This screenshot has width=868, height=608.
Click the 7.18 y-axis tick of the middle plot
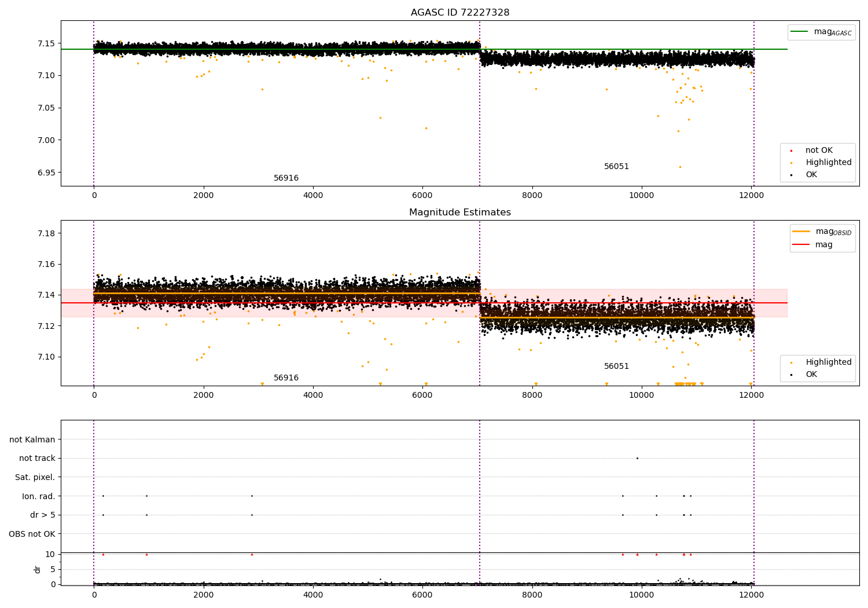(47, 233)
